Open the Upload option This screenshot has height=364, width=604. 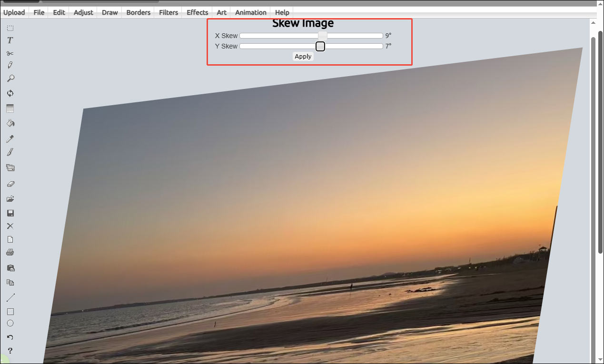(x=14, y=12)
